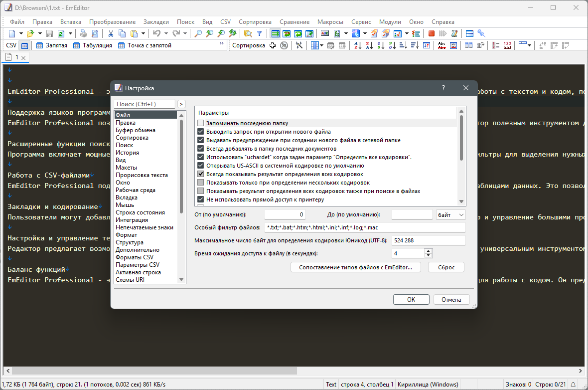Click the UTF-8 detection max bytes field

(x=428, y=240)
